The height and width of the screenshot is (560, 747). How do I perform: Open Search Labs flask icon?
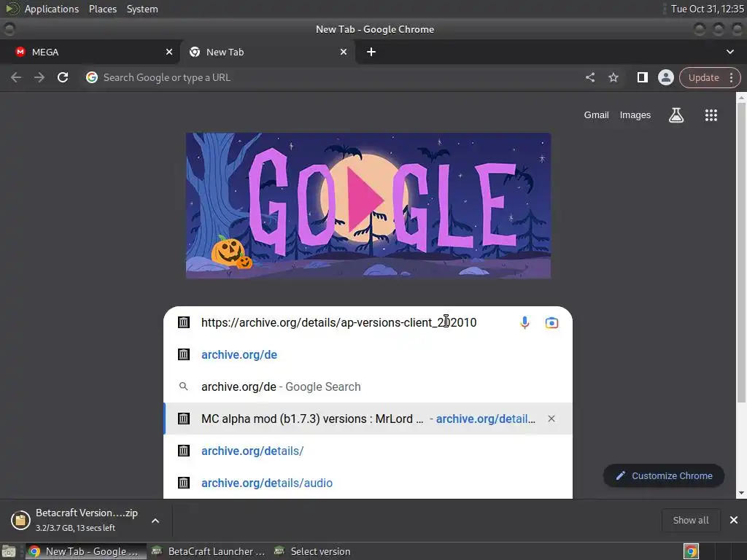pos(676,115)
